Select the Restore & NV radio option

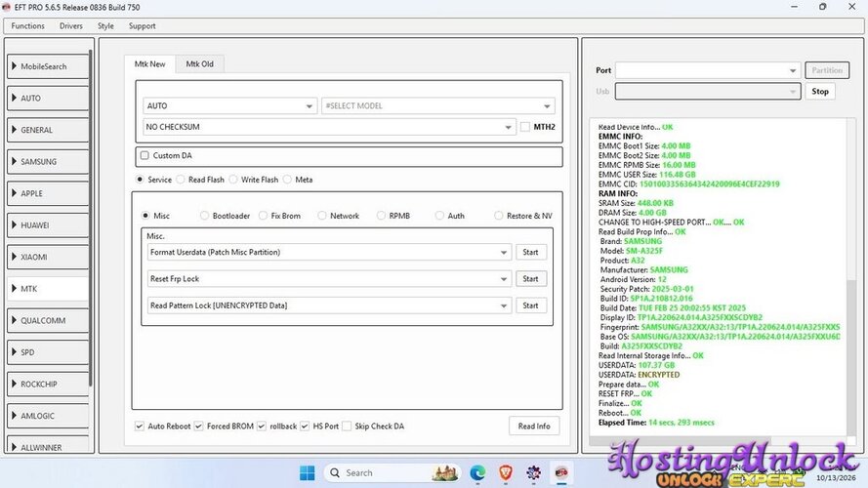pyautogui.click(x=499, y=216)
